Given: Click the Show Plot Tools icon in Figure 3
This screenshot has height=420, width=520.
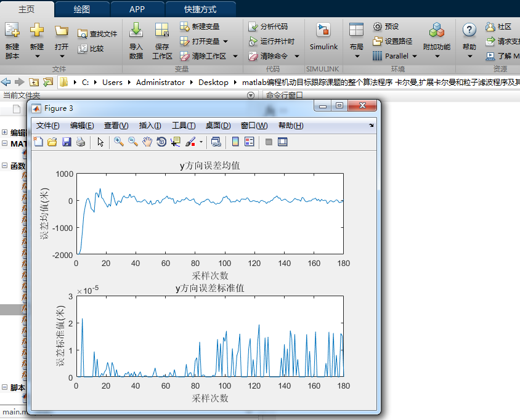Looking at the screenshot, I should tap(283, 142).
